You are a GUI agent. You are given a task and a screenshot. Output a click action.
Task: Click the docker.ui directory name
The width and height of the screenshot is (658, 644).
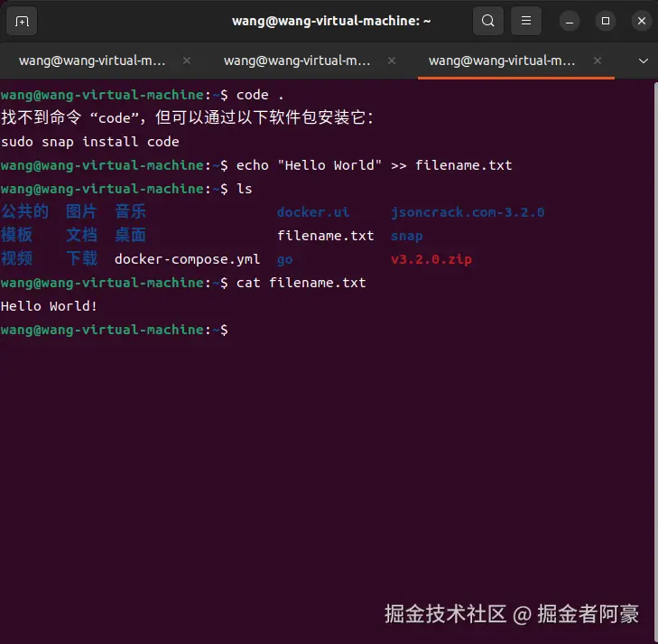click(313, 212)
